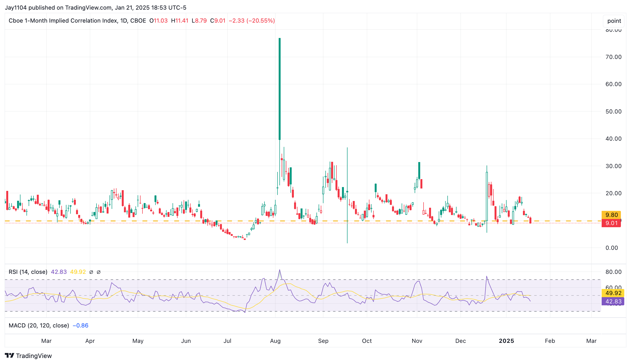This screenshot has height=364, width=631.
Task: Click the TradingView logo at bottom
Action: (x=28, y=356)
